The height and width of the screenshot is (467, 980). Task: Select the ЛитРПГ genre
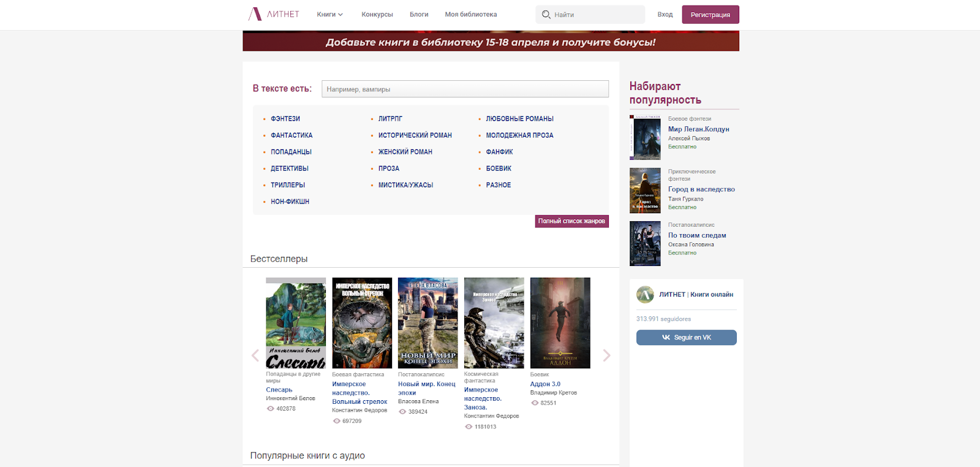(390, 119)
